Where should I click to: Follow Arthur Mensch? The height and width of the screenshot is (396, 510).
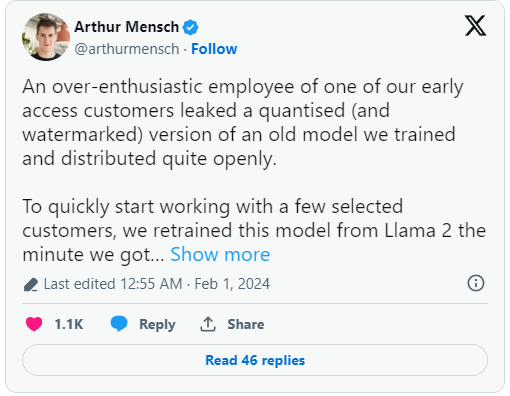(x=214, y=49)
